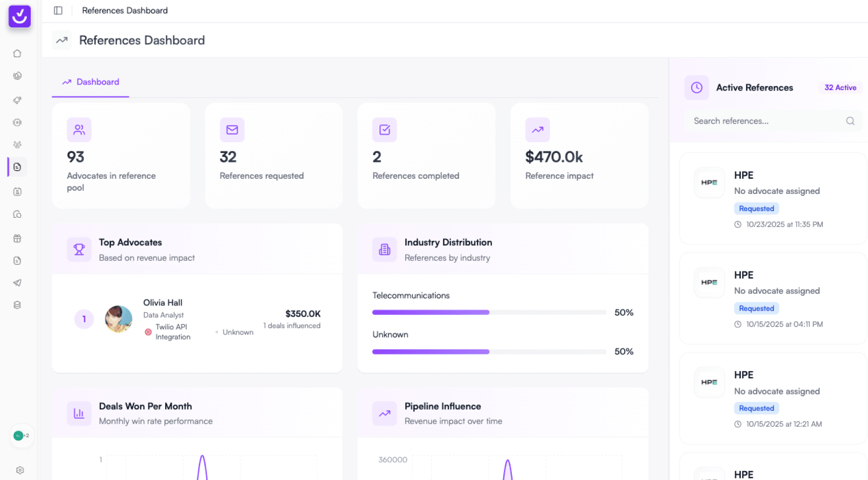Open the HPE reference dated 10/23/2025

772,198
